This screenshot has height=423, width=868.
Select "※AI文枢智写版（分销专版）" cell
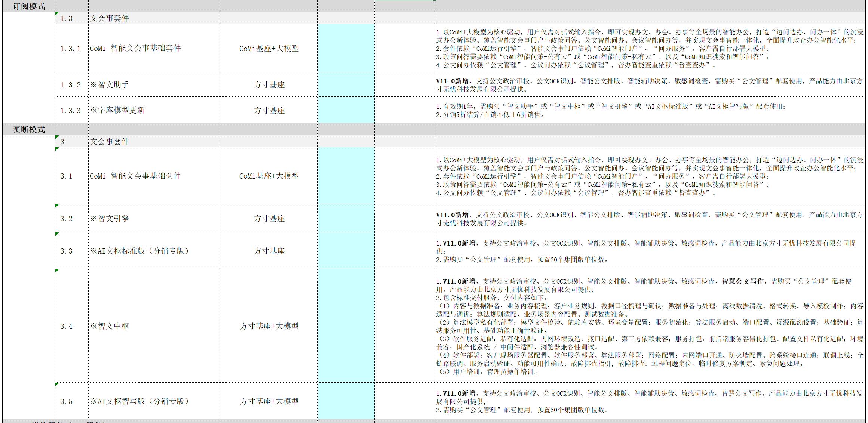click(x=154, y=401)
